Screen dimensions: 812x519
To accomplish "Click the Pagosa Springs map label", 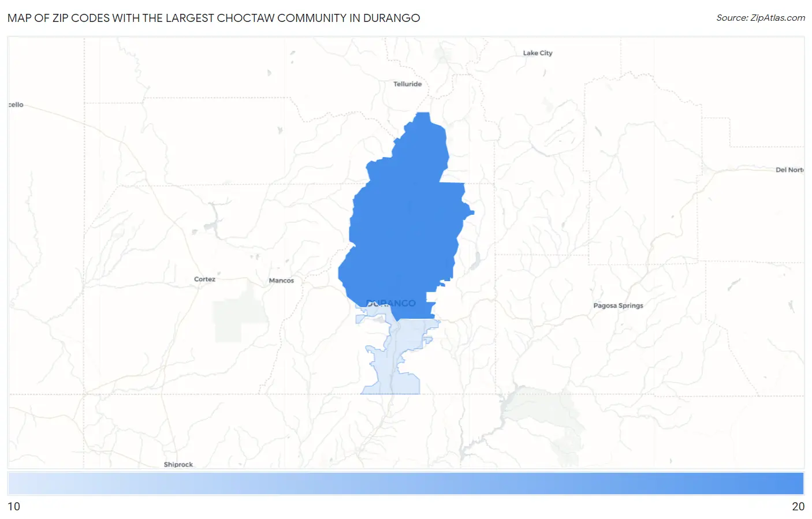I will 618,306.
